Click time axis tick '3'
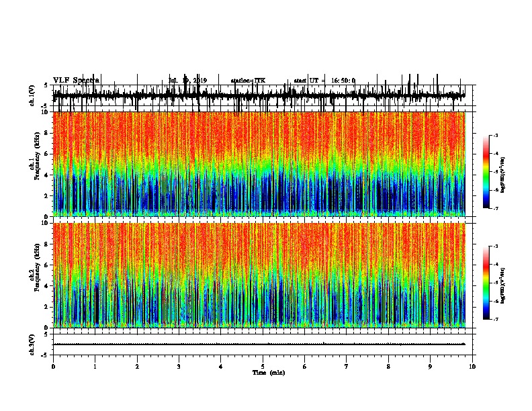This screenshot has width=532, height=411. 179,367
